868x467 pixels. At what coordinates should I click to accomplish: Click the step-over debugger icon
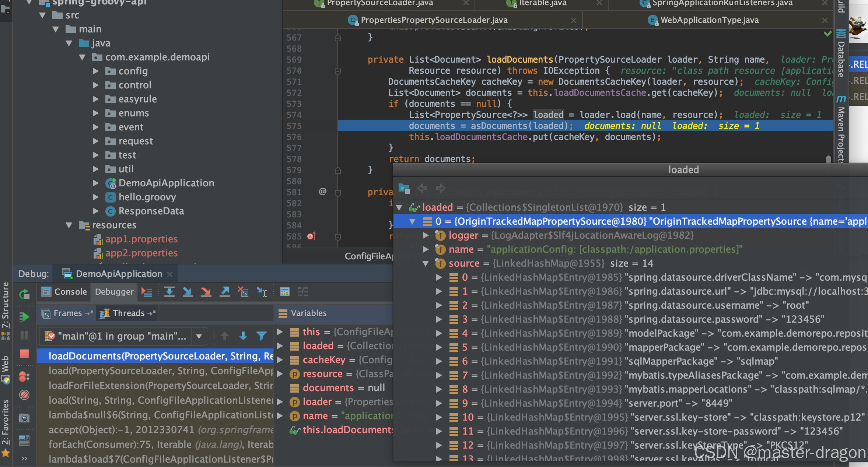tap(169, 292)
